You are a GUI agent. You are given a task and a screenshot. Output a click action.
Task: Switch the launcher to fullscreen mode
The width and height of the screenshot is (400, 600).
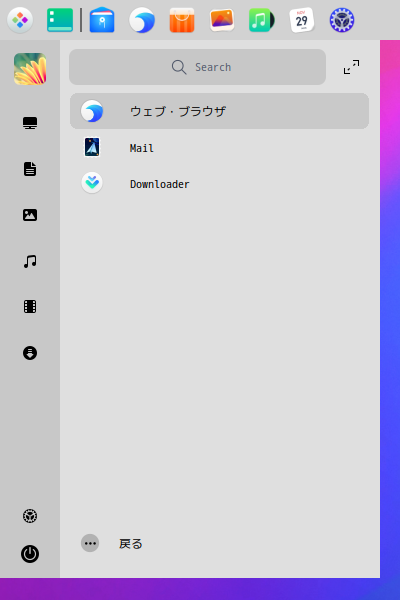pos(351,67)
